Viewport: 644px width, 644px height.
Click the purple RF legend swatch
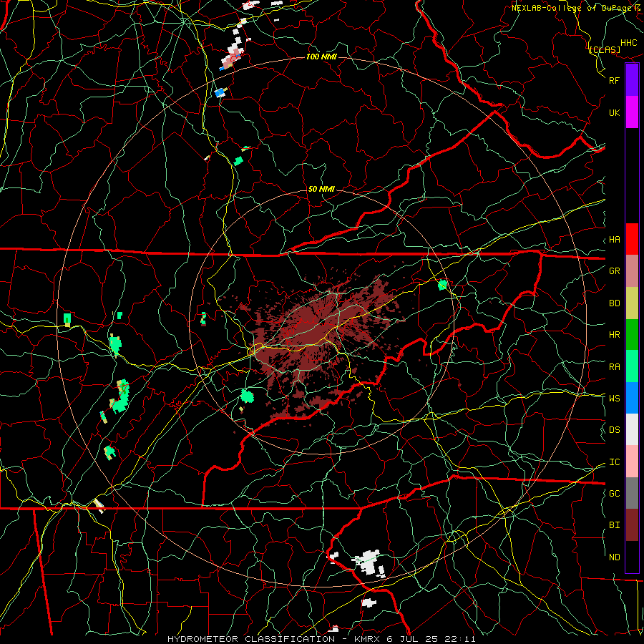coord(632,80)
